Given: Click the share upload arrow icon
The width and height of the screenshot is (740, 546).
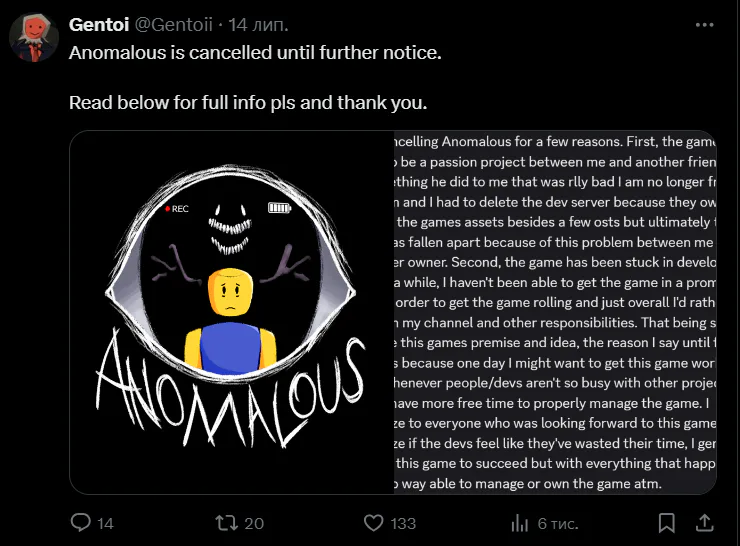Looking at the screenshot, I should [x=704, y=523].
